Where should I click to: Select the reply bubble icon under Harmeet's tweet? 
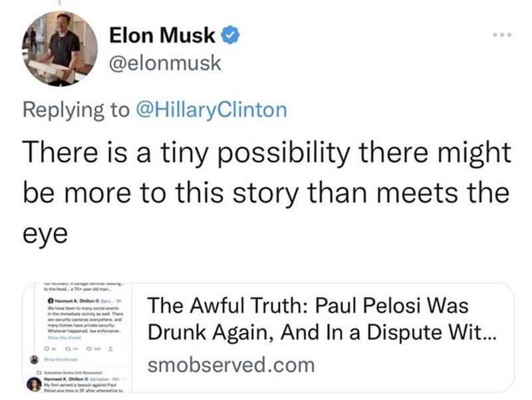47,348
